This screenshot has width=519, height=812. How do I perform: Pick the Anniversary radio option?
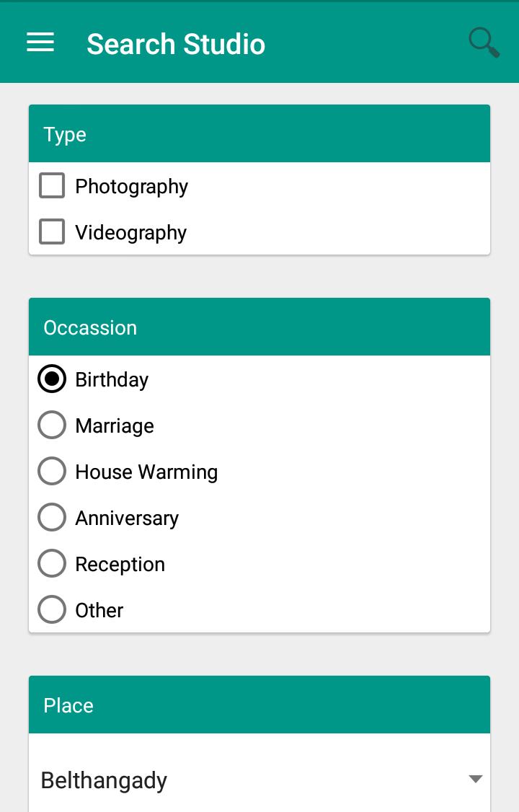point(52,518)
